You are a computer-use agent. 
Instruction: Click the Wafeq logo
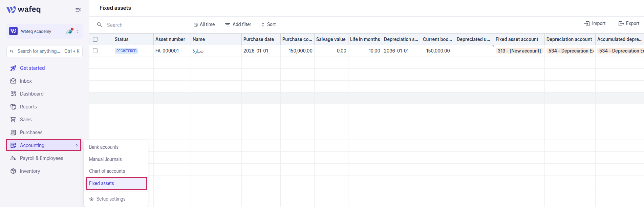(23, 9)
